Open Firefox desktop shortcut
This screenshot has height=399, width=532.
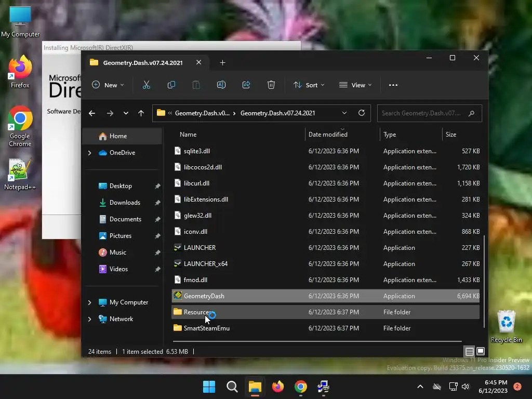point(20,72)
